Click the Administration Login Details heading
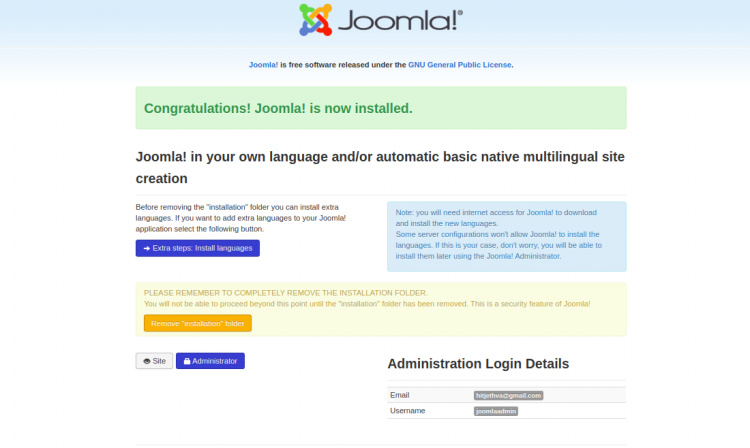This screenshot has height=448, width=750. (x=478, y=364)
